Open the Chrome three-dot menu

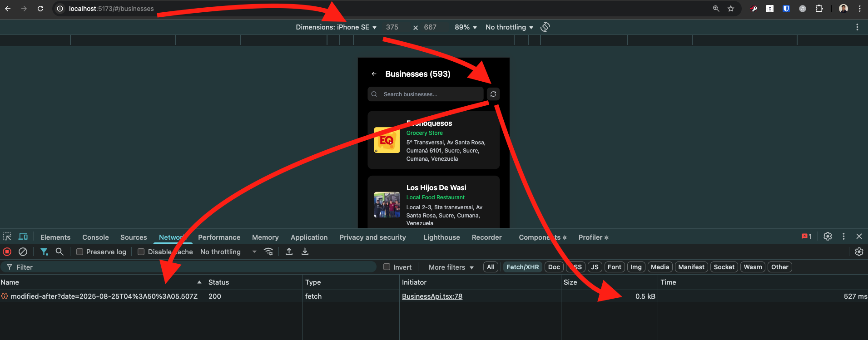coord(860,9)
